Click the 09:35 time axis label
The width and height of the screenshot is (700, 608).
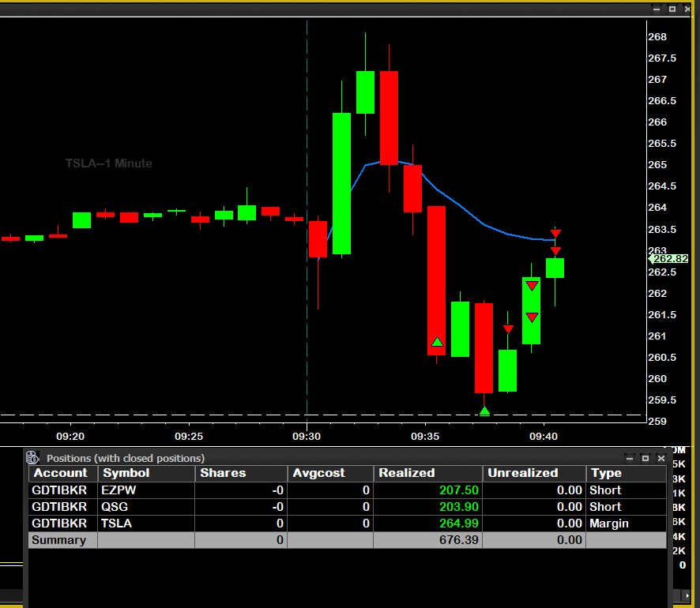click(424, 437)
